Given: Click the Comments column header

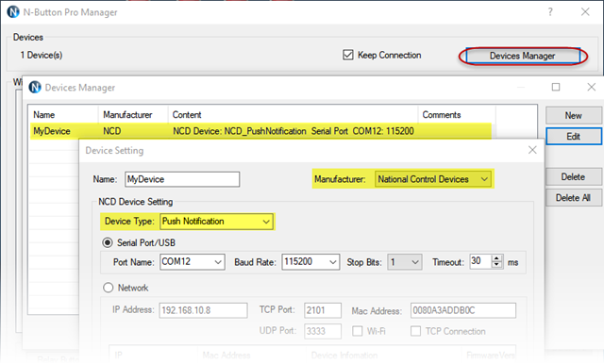Looking at the screenshot, I should coord(457,115).
